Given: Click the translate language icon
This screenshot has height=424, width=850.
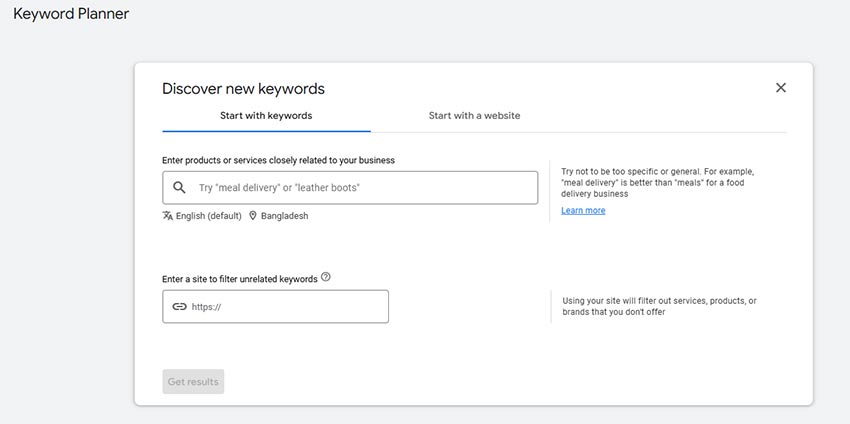Looking at the screenshot, I should coord(168,215).
